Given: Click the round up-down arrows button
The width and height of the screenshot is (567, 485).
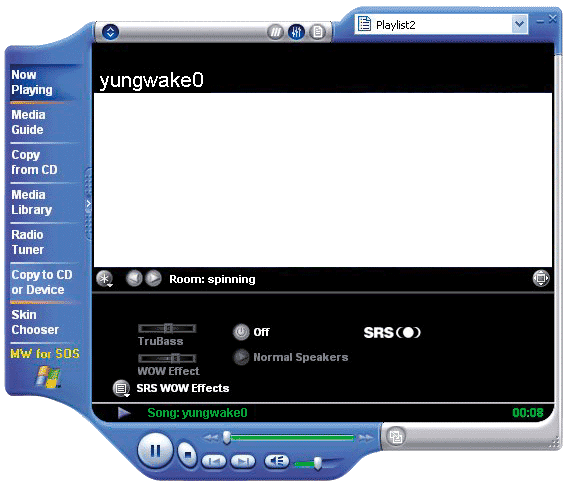Looking at the screenshot, I should pyautogui.click(x=110, y=32).
